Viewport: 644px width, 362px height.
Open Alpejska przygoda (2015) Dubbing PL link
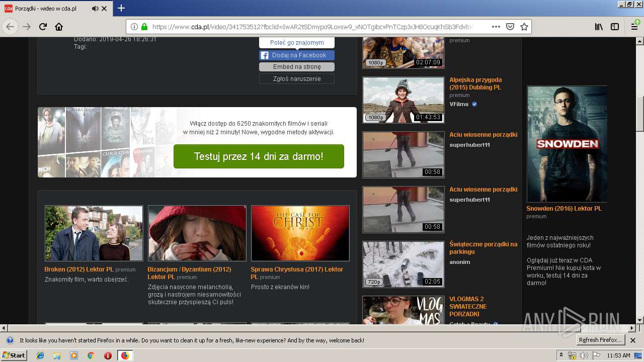(475, 83)
